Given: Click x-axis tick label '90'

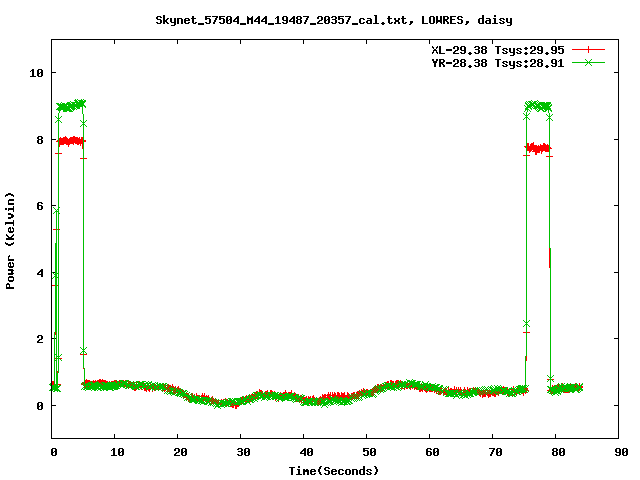Looking at the screenshot, I should (x=621, y=452).
